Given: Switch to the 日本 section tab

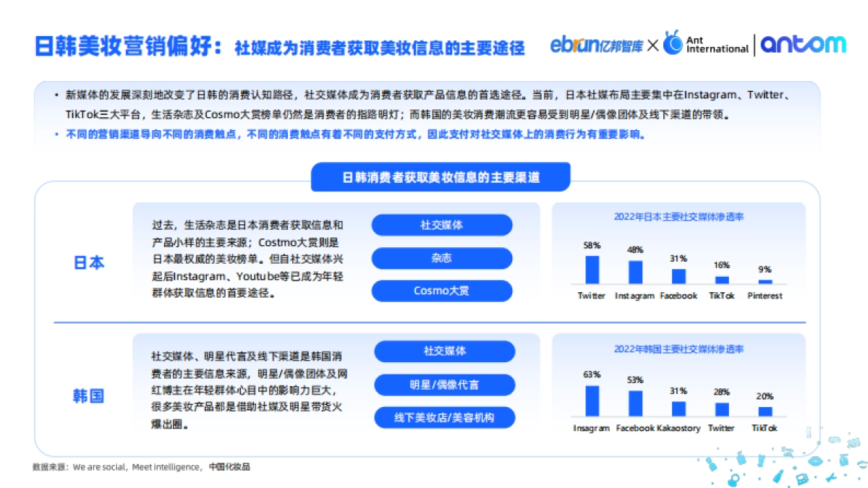Looking at the screenshot, I should (x=89, y=262).
